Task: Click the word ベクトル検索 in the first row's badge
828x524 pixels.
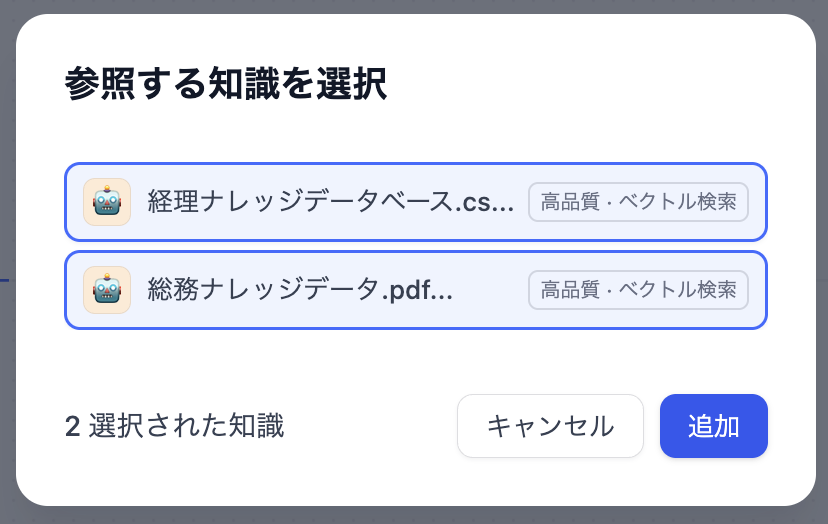Action: (678, 202)
